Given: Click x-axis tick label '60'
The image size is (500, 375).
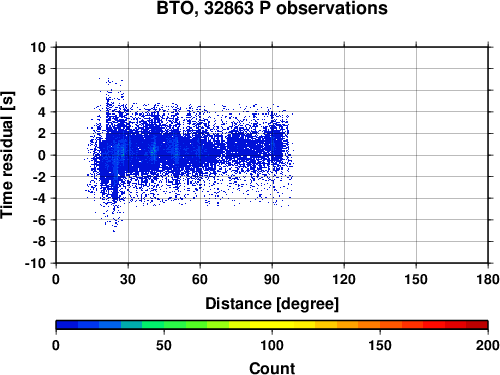Looking at the screenshot, I should coord(200,279).
